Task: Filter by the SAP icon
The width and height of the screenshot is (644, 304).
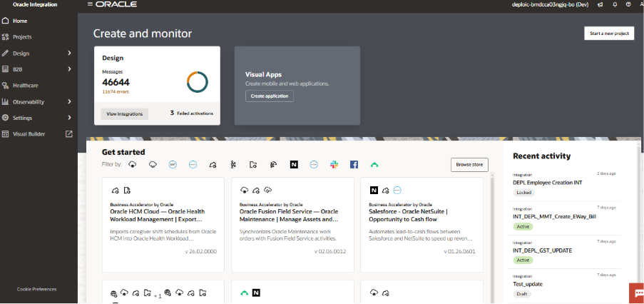Action: [173, 165]
